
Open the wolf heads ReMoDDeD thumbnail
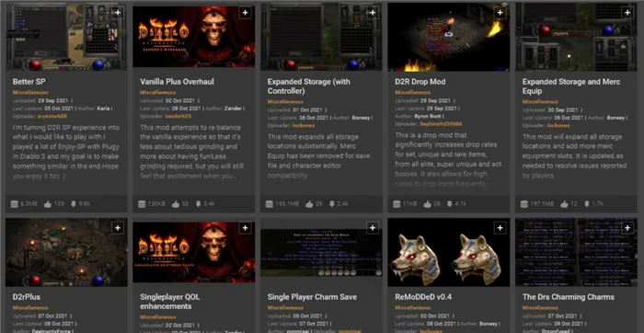449,252
